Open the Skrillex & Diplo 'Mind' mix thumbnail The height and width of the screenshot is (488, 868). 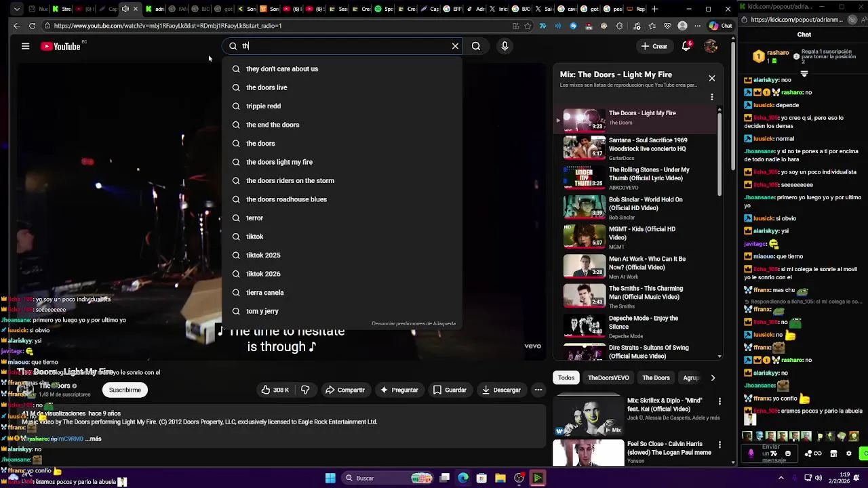coord(588,415)
